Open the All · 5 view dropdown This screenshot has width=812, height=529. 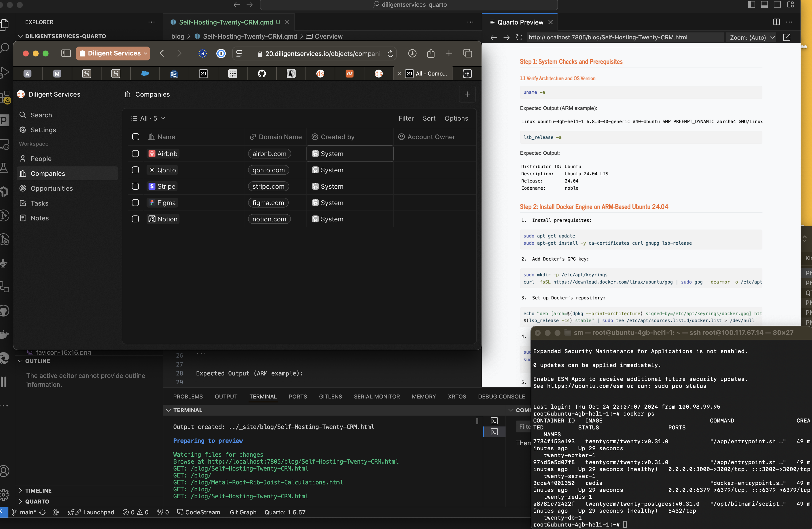tap(148, 118)
